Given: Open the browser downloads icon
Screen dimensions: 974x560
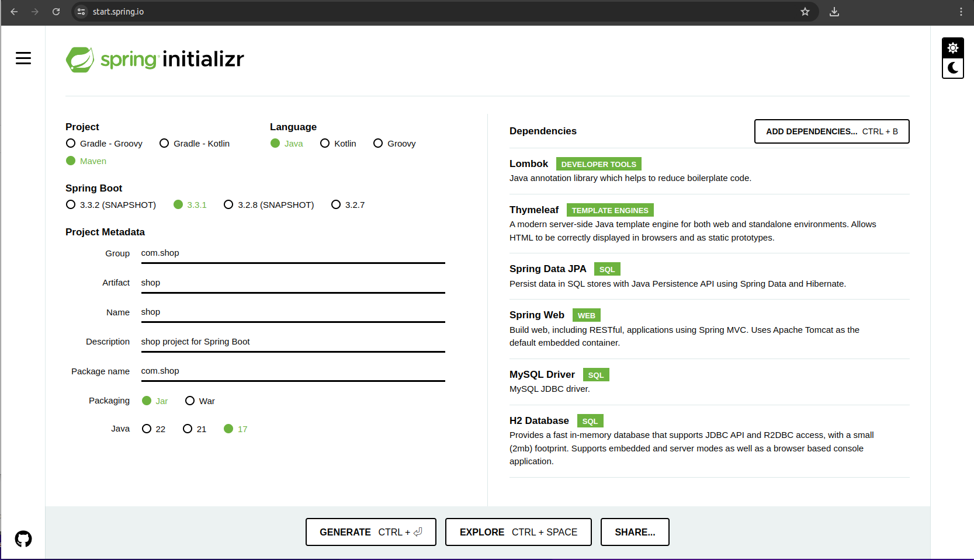Looking at the screenshot, I should click(834, 12).
